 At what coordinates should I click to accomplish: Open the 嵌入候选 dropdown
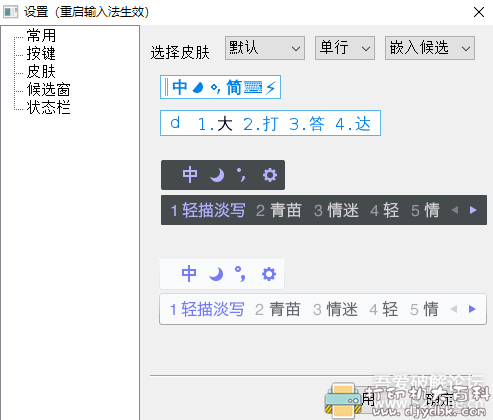pos(430,48)
